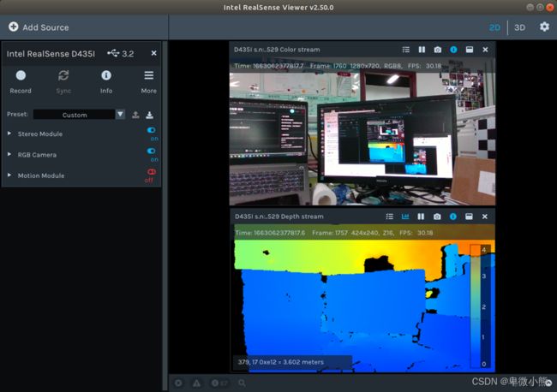Toggle the Depth stream histogram chart icon
The height and width of the screenshot is (392, 557).
click(x=405, y=217)
